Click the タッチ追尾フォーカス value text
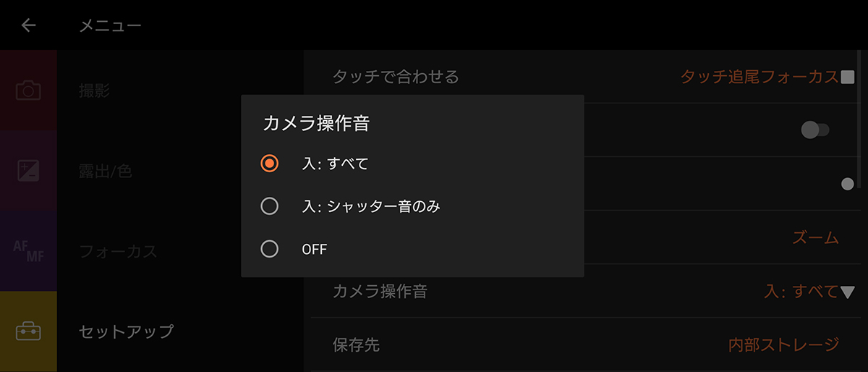The height and width of the screenshot is (372, 868). pyautogui.click(x=759, y=77)
